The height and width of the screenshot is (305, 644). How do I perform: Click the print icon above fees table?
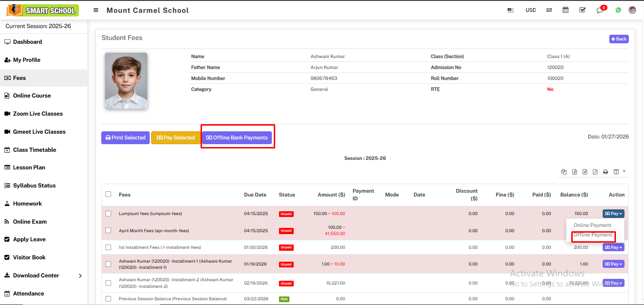(x=606, y=172)
